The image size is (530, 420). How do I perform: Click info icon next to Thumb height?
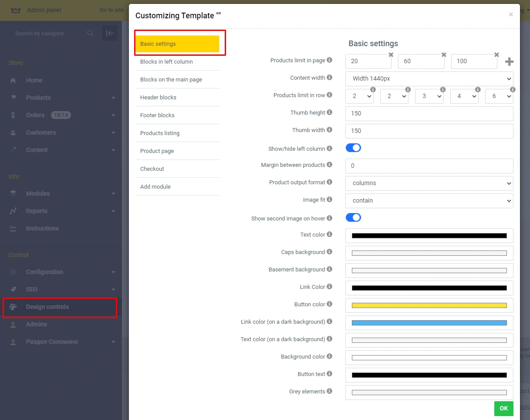point(329,112)
